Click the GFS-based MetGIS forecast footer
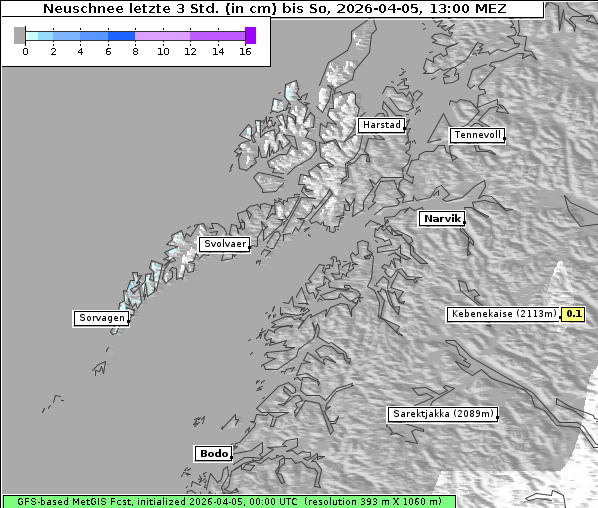This screenshot has width=598, height=508. [229, 502]
